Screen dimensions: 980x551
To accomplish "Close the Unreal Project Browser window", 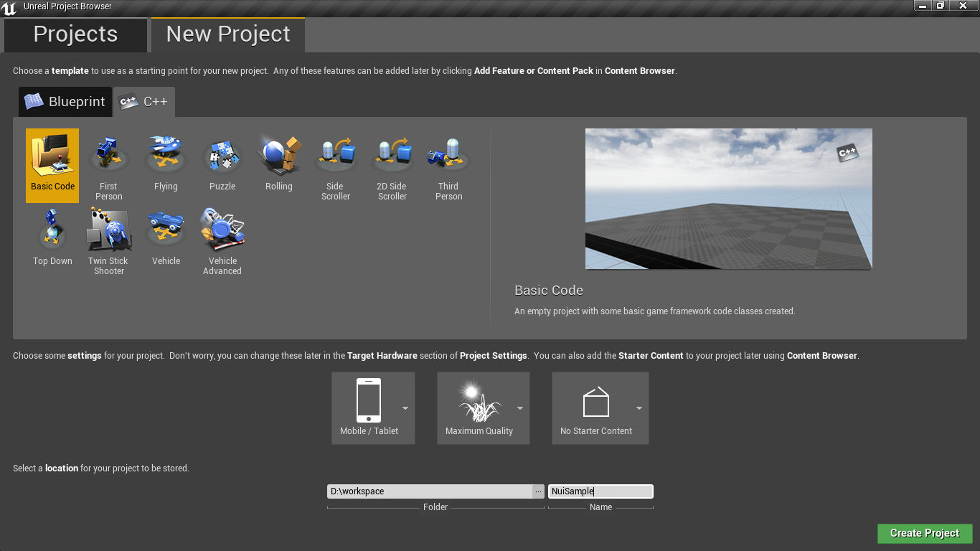I will [963, 5].
